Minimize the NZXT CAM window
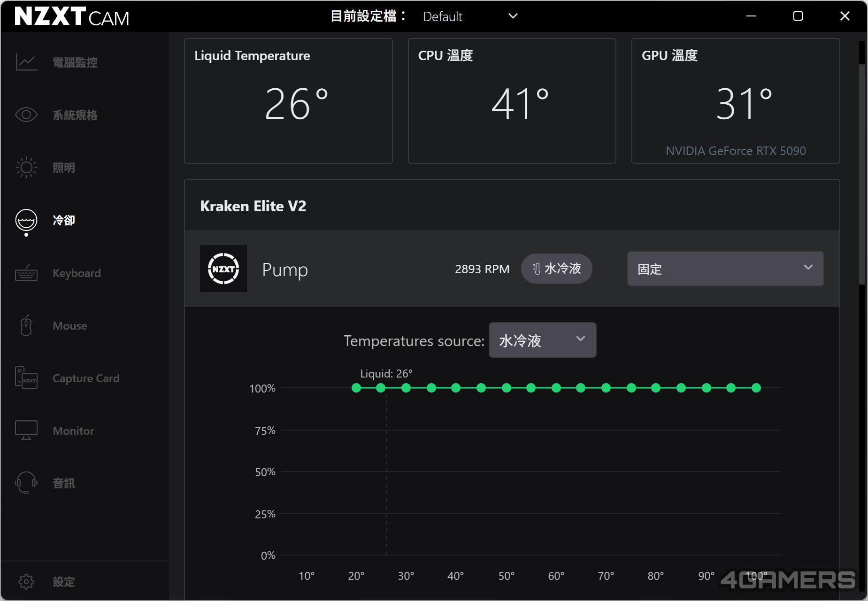Screen dimensions: 868x601 751,16
